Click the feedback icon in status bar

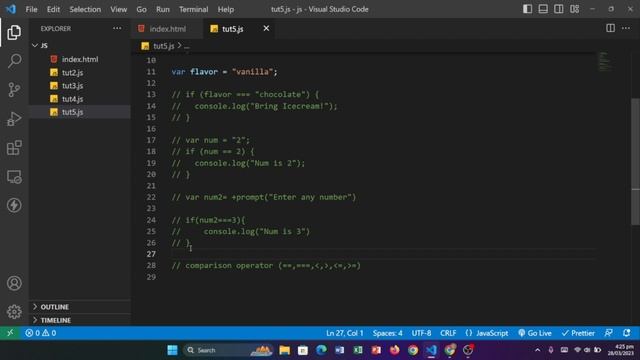(x=609, y=333)
